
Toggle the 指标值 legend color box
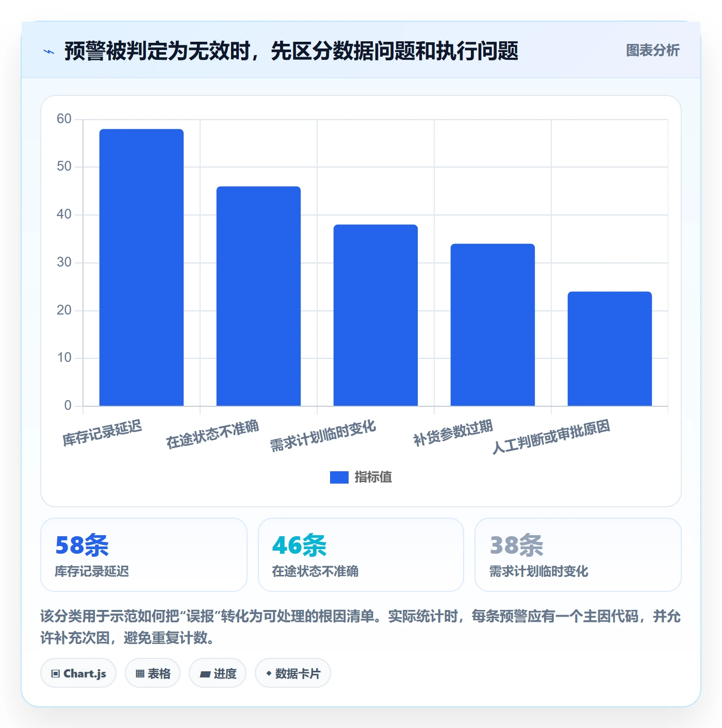coord(339,477)
